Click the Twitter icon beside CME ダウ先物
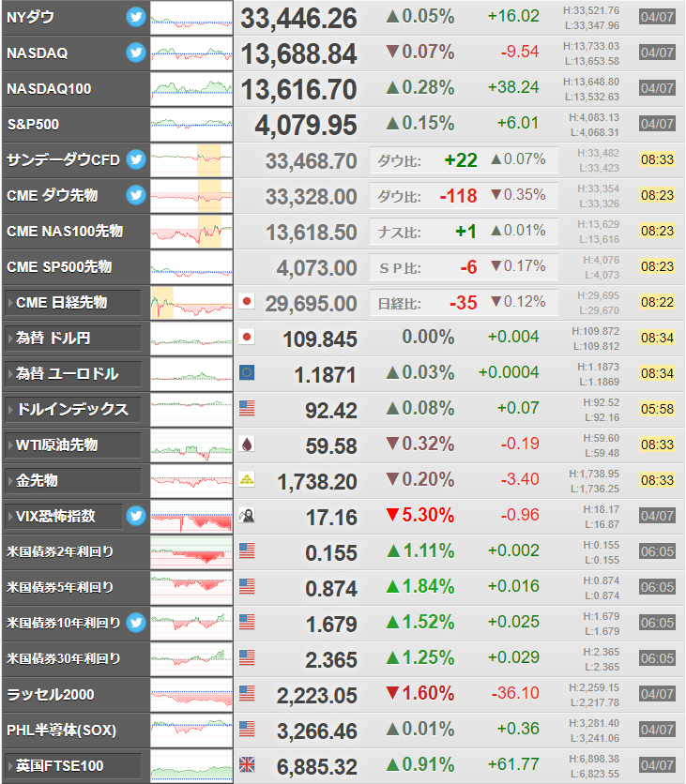This screenshot has width=686, height=784. (135, 195)
